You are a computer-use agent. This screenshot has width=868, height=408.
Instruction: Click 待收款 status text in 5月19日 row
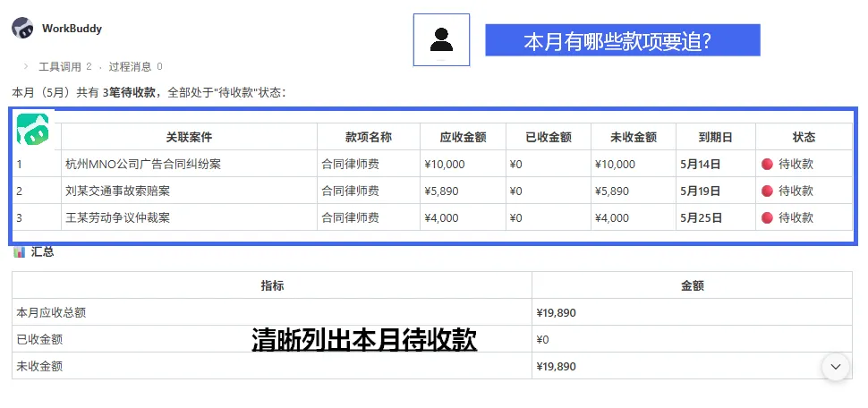tap(796, 191)
